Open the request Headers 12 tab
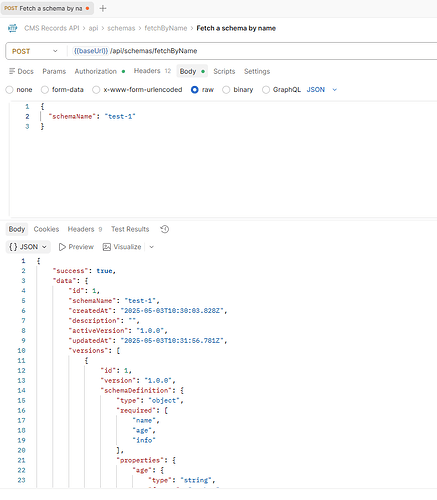The image size is (437, 500). click(152, 71)
